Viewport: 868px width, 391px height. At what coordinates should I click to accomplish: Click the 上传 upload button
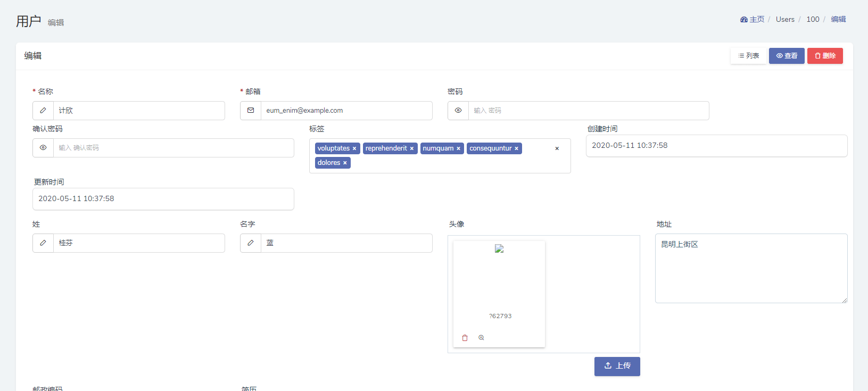click(x=617, y=366)
